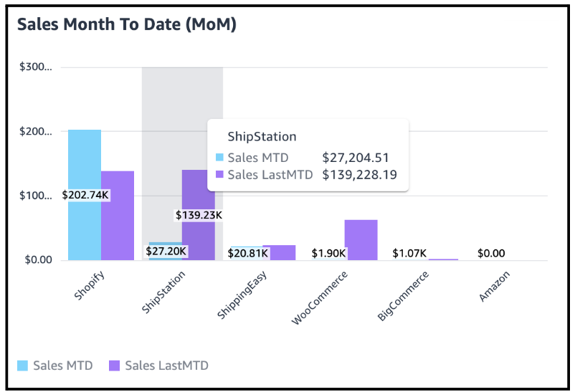
Task: Click the WooCommerce purple LastMTD bar
Action: 361,240
